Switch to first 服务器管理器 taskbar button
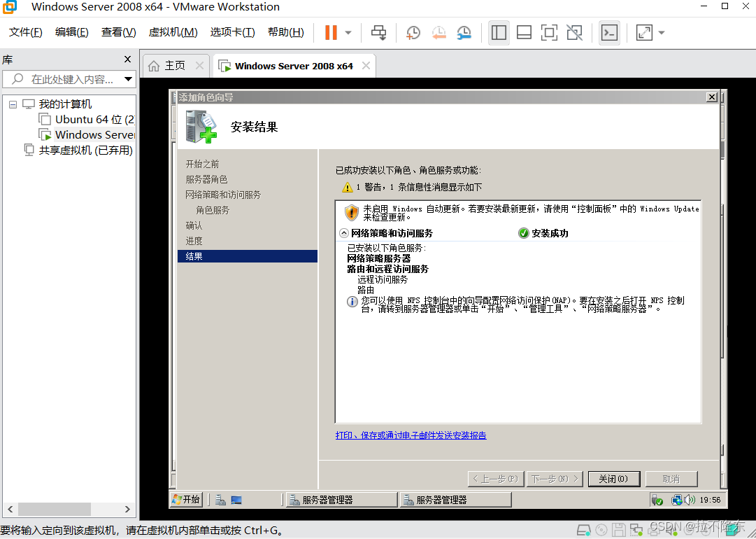Screen dimensions: 756x539 (342, 500)
